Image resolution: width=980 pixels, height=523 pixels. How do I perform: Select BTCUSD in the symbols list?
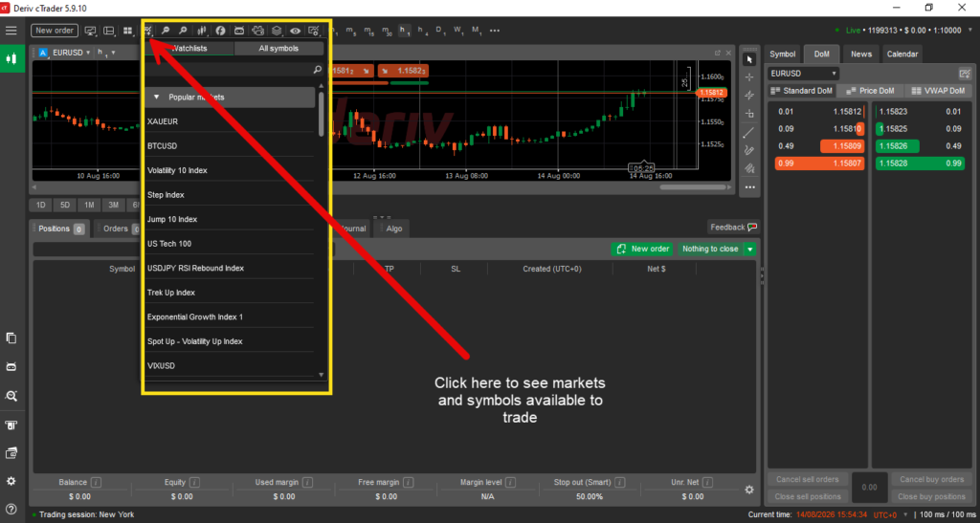coord(231,145)
